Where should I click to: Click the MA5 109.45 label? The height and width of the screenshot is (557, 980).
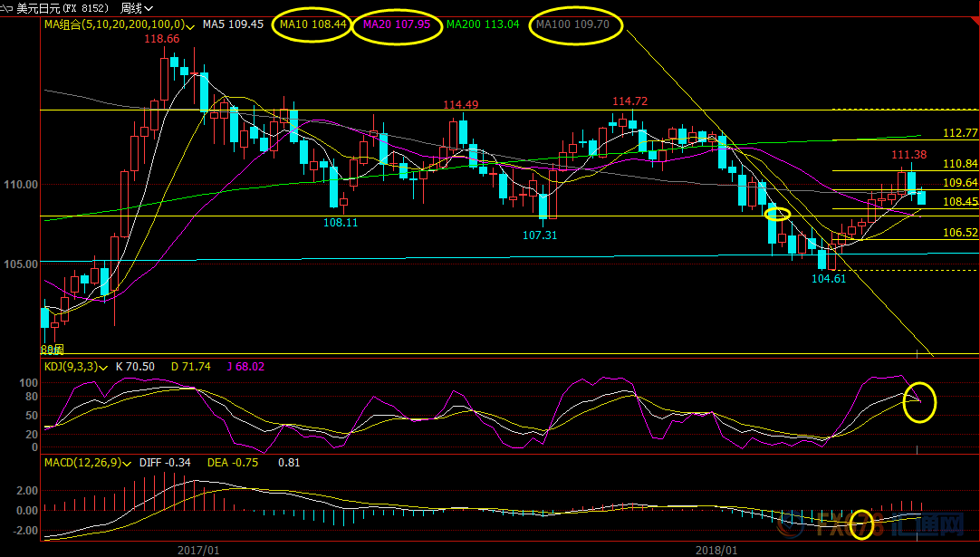click(x=233, y=24)
